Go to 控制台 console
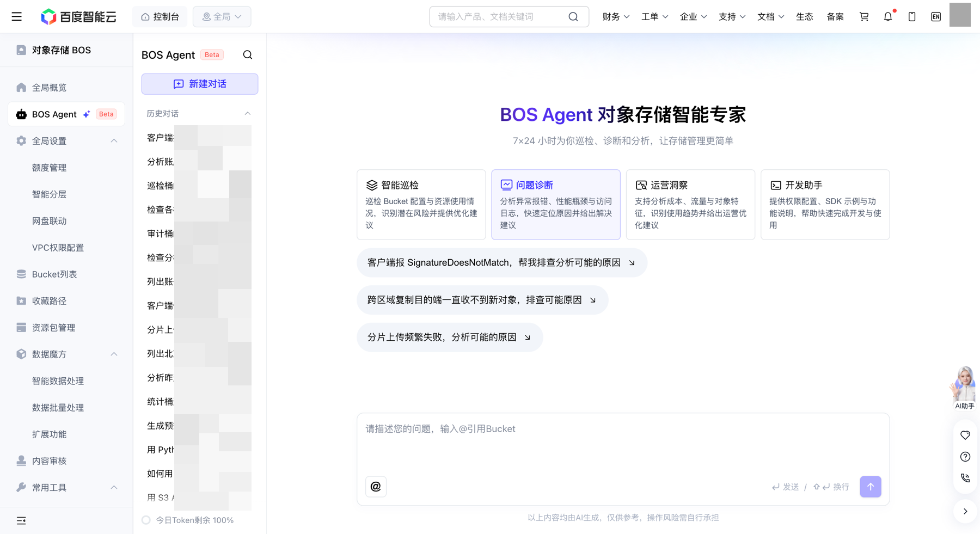 pyautogui.click(x=160, y=17)
